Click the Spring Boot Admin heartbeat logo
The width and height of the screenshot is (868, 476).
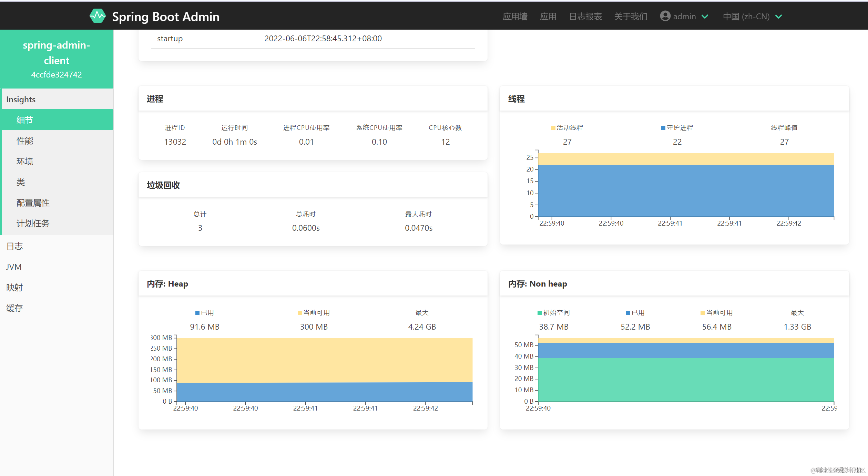pyautogui.click(x=98, y=16)
